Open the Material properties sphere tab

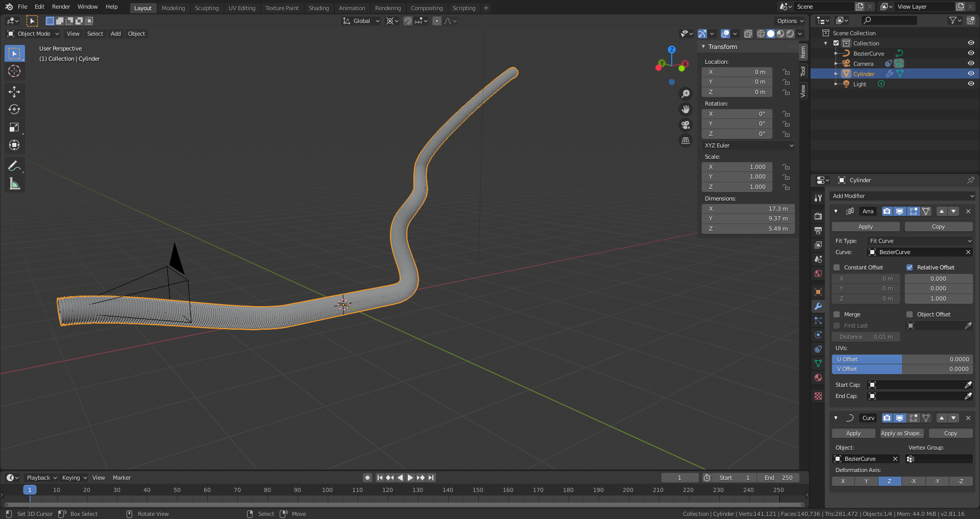[x=818, y=378]
